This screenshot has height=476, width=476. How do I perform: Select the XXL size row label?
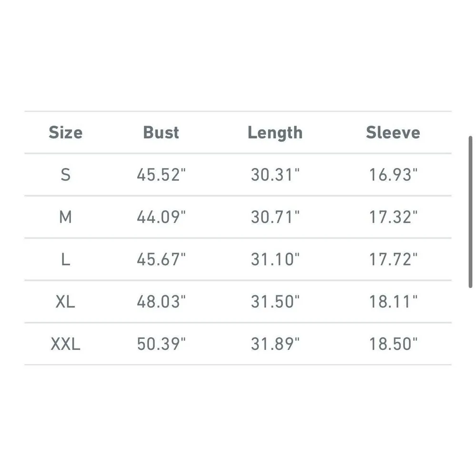tap(66, 344)
